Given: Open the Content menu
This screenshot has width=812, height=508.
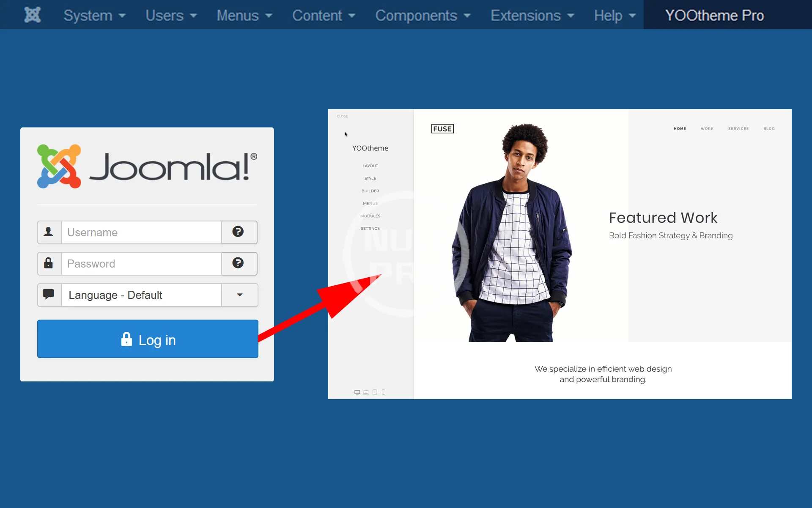Looking at the screenshot, I should tap(324, 15).
